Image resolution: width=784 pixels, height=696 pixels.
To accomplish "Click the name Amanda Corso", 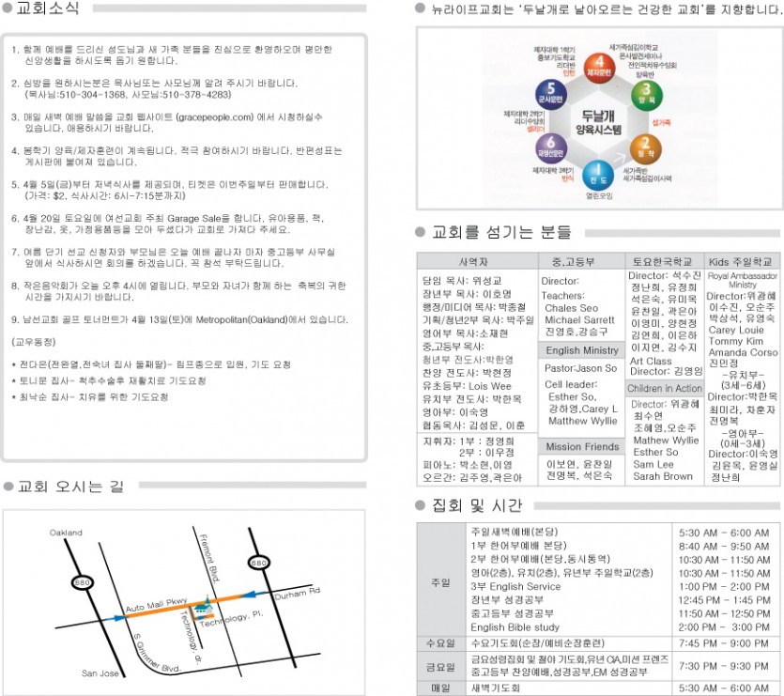I will [743, 353].
